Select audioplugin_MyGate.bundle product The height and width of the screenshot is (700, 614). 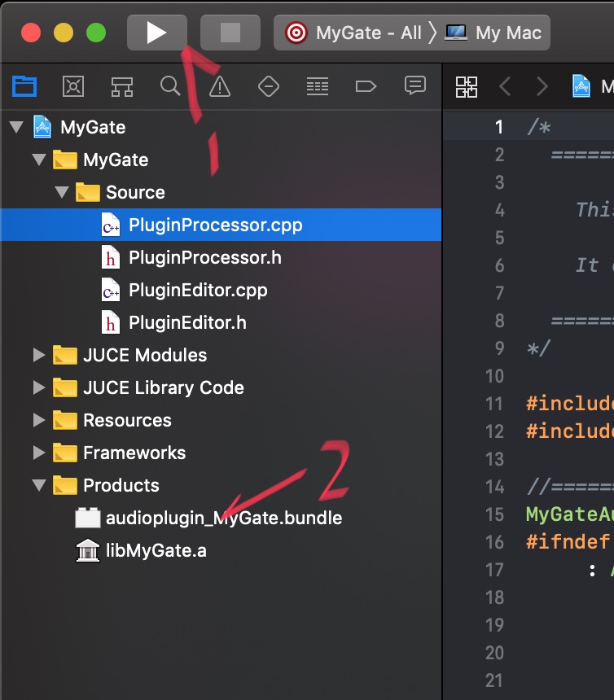[x=223, y=518]
